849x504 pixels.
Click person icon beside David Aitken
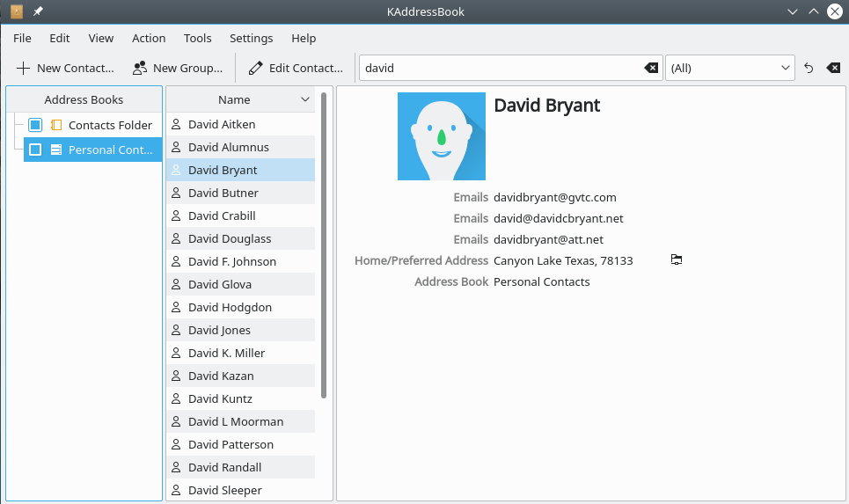click(x=176, y=125)
